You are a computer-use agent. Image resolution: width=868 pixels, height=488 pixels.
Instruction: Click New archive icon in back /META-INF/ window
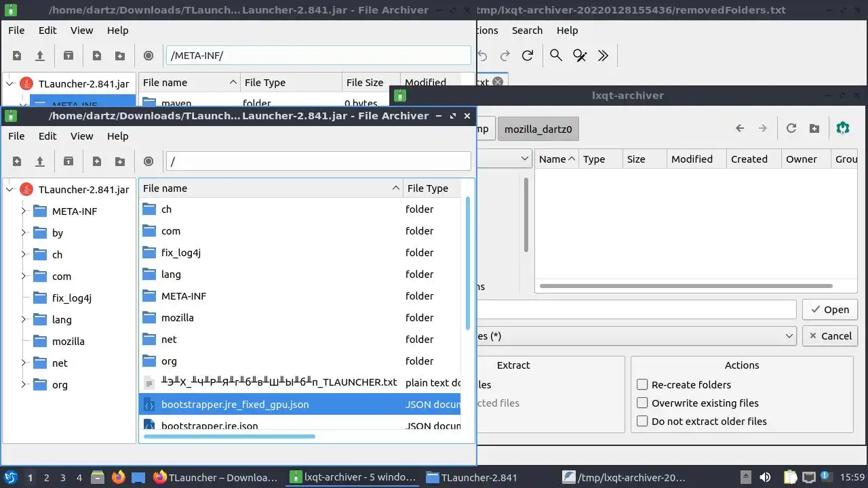pyautogui.click(x=17, y=56)
